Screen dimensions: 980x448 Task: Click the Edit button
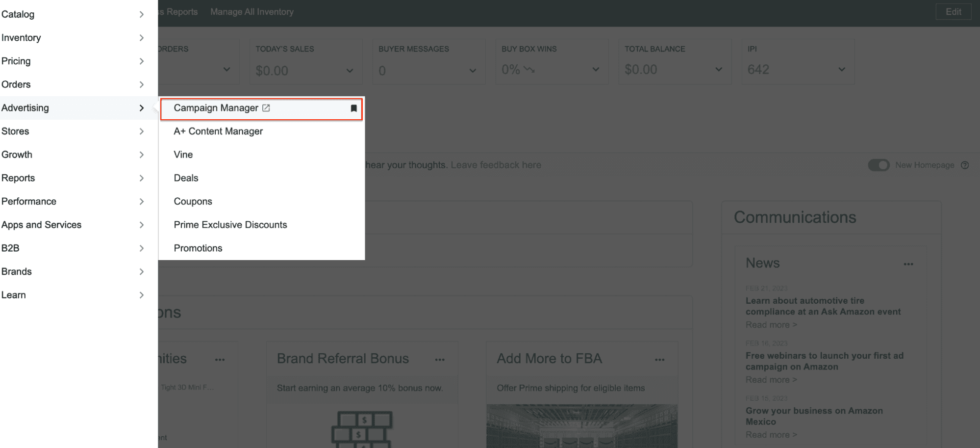(953, 11)
